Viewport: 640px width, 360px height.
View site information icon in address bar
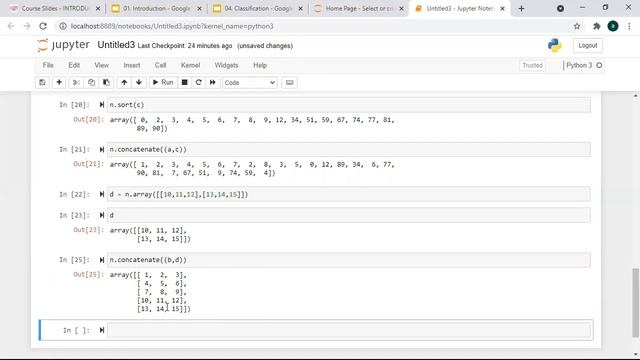[x=63, y=26]
